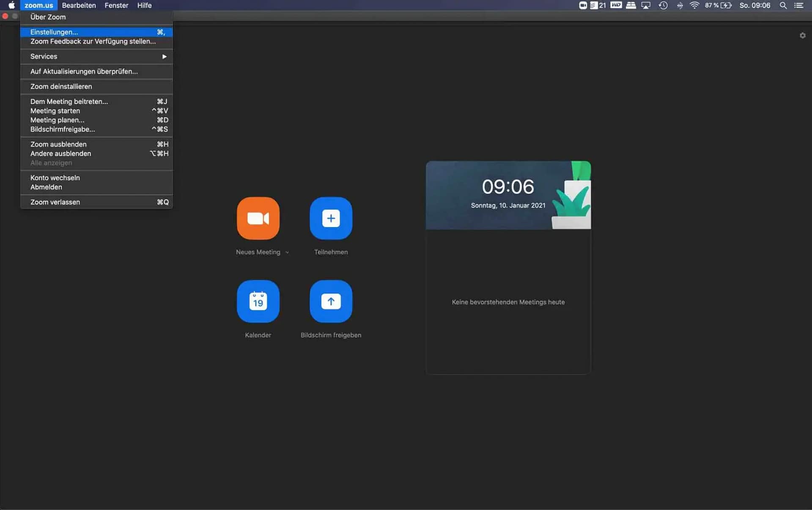Image resolution: width=812 pixels, height=510 pixels.
Task: Click the Todoist icon showing 21
Action: (598, 5)
